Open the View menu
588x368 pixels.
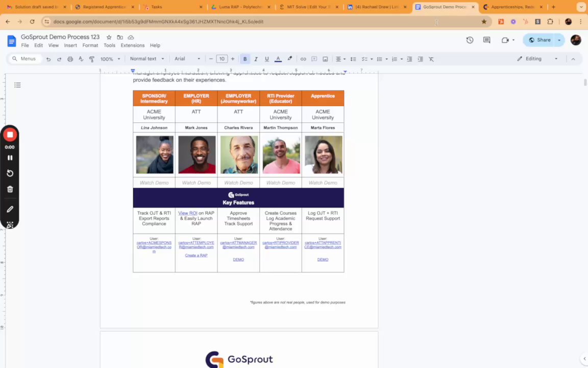pyautogui.click(x=53, y=45)
